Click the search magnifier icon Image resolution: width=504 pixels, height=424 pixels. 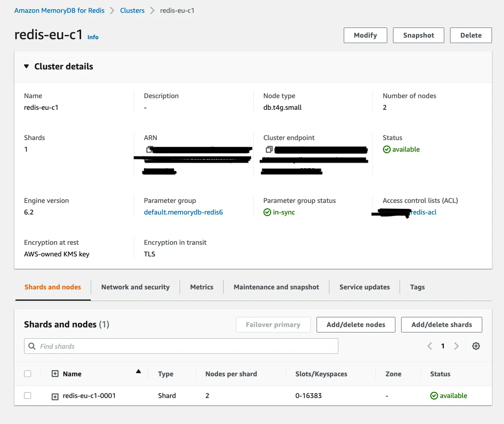[x=32, y=346]
